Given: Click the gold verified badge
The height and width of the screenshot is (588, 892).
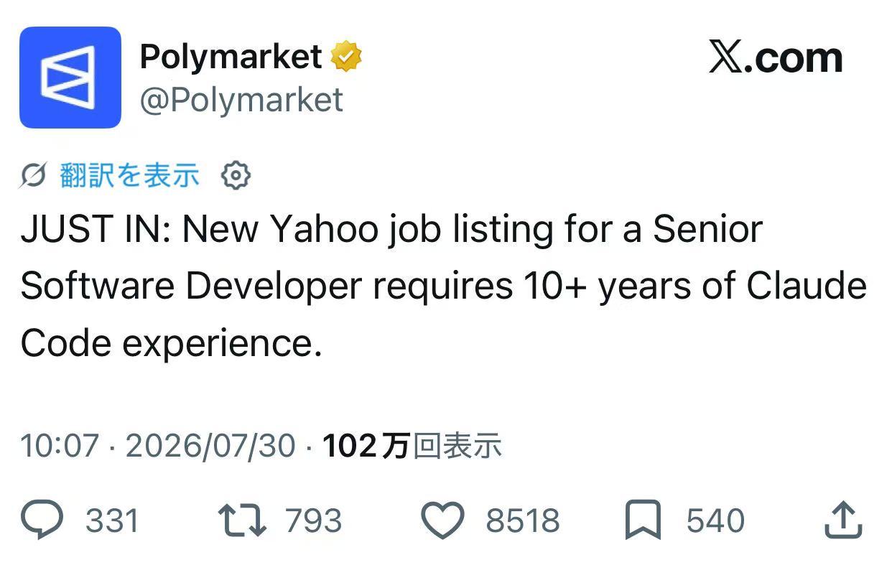Looking at the screenshot, I should tap(346, 57).
